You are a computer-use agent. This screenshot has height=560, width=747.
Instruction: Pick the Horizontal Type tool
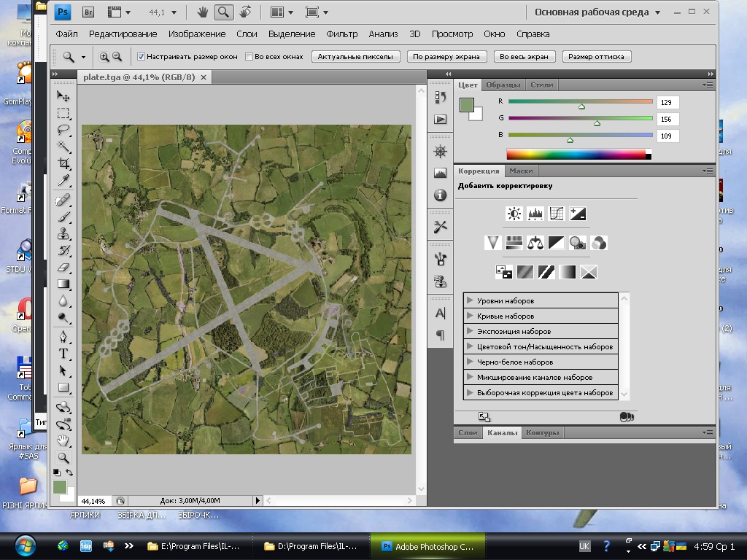(63, 354)
